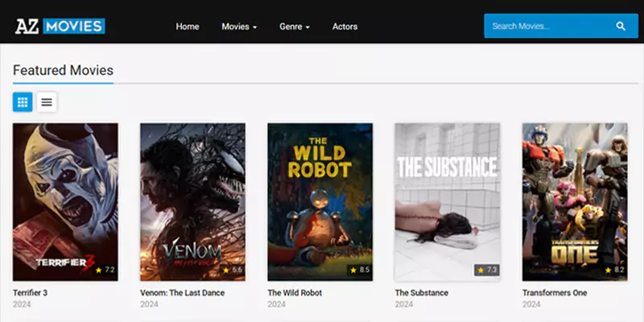644x322 pixels.
Task: Click the Venom: The Last Dance title link
Action: pos(183,293)
